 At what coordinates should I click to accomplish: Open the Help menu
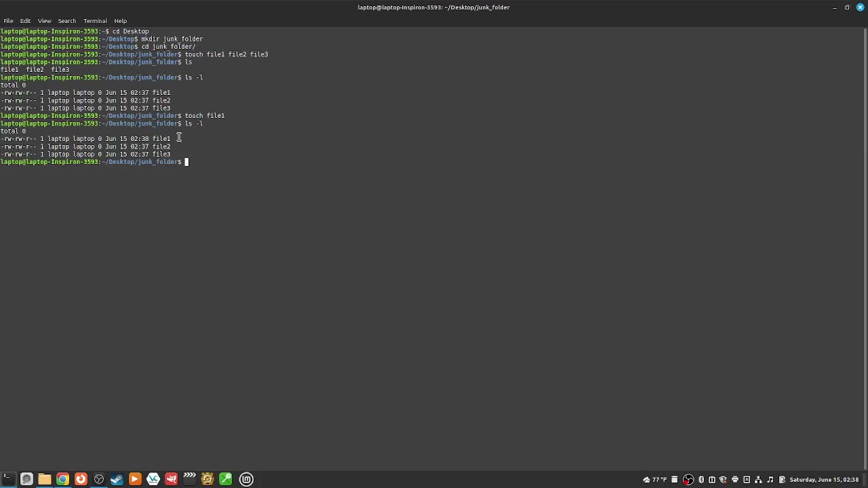[120, 21]
